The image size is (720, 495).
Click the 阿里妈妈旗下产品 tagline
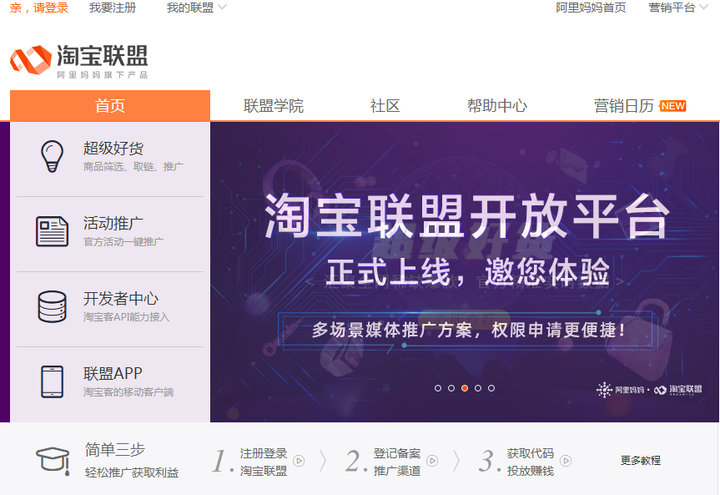tap(102, 74)
